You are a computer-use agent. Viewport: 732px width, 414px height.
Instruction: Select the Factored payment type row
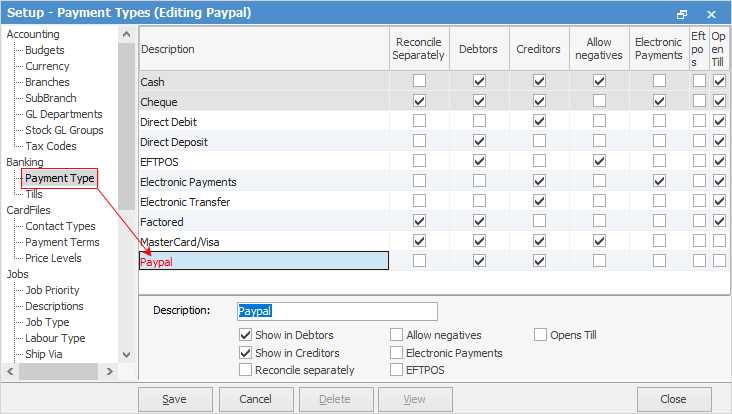[264, 221]
